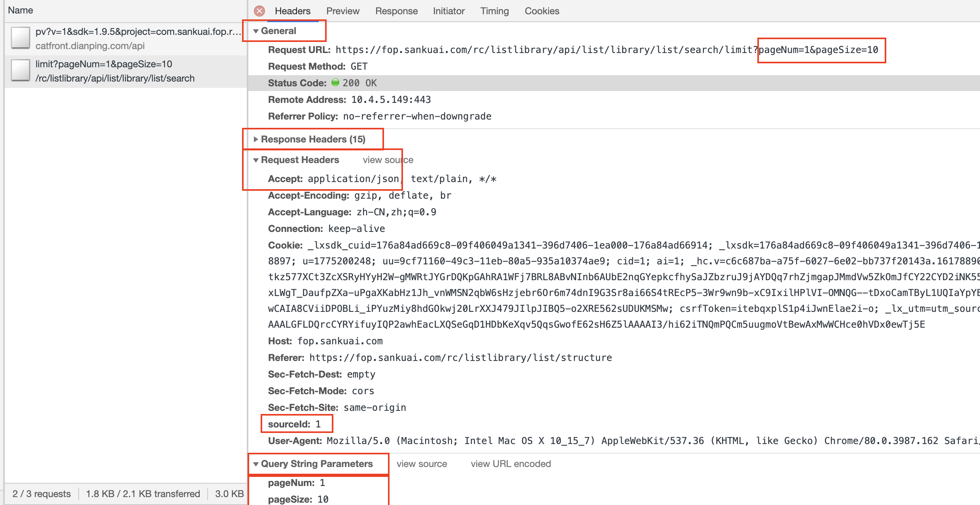Click the view URL encoded link
Image resolution: width=980 pixels, height=505 pixels.
[511, 464]
